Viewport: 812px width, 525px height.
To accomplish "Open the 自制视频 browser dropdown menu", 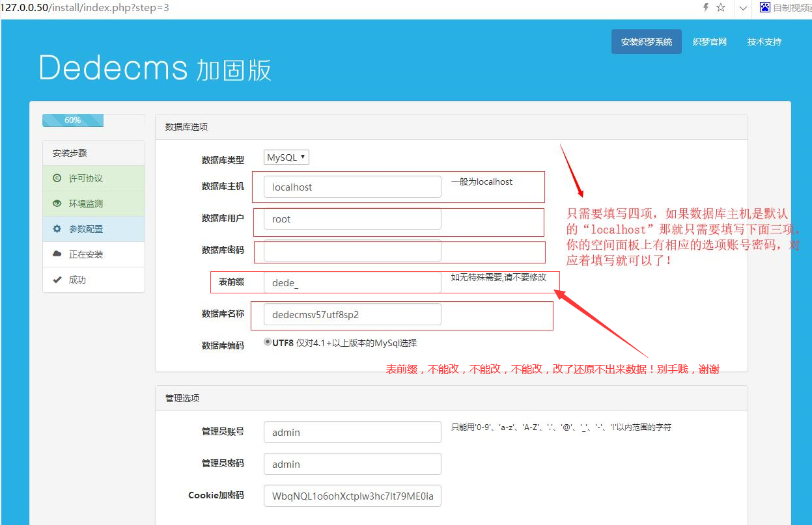I will pyautogui.click(x=789, y=8).
